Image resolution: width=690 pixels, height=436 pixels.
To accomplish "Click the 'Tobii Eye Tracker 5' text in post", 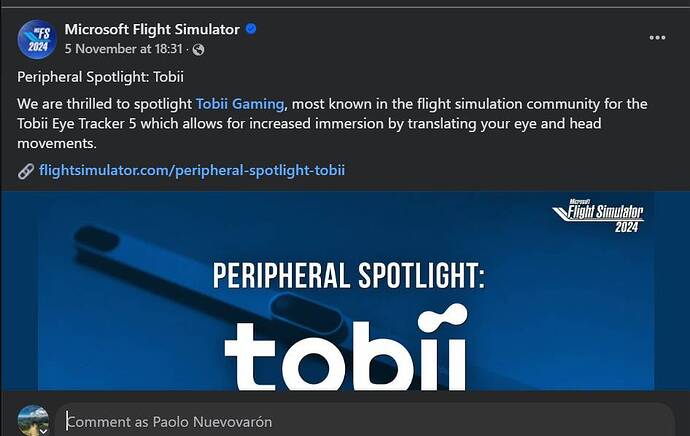I will point(77,124).
